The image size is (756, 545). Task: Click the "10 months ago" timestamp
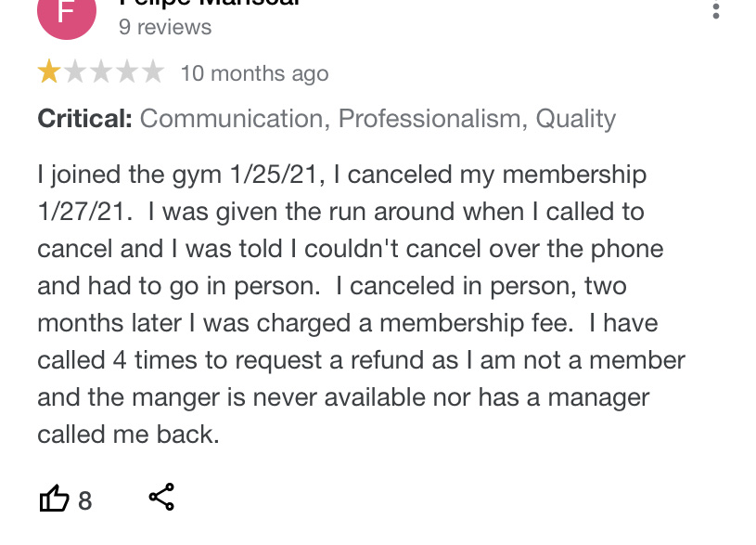254,73
